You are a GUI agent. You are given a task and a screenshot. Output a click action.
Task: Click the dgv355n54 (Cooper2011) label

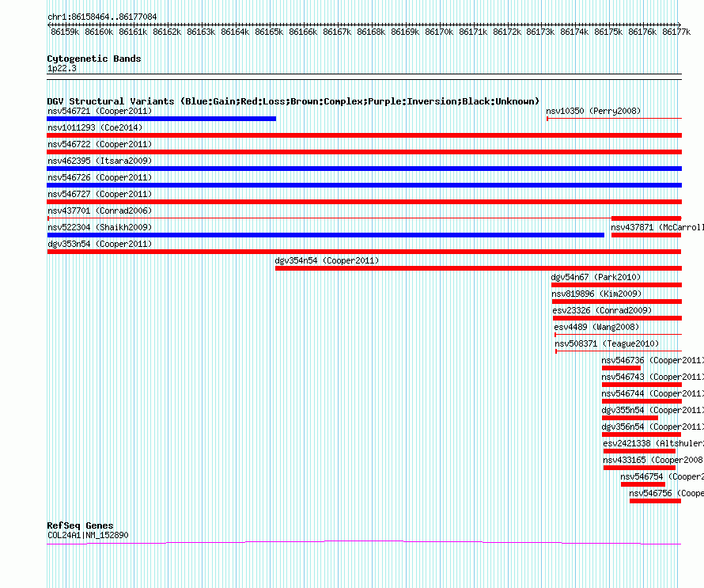coord(653,410)
